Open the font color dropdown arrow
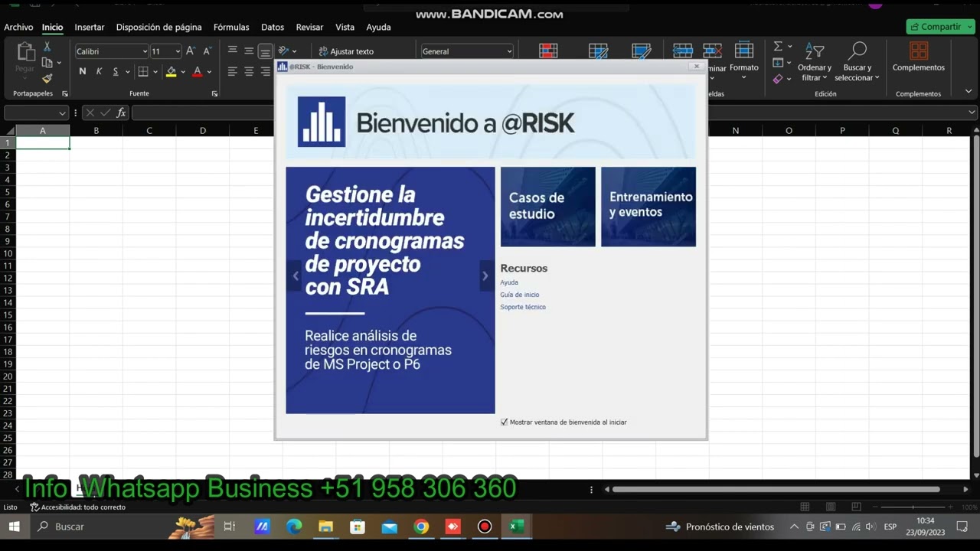This screenshot has height=551, width=980. 209,72
